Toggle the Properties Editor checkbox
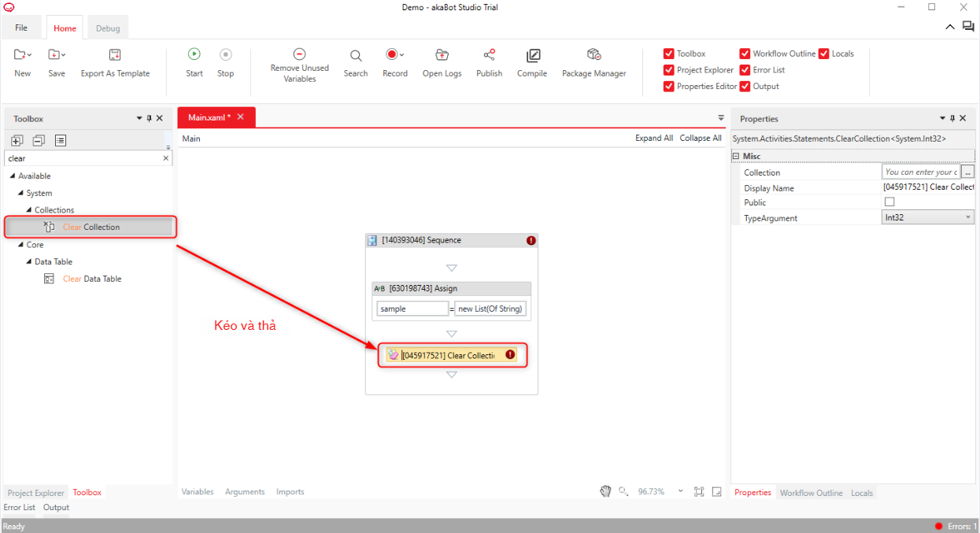 point(669,86)
